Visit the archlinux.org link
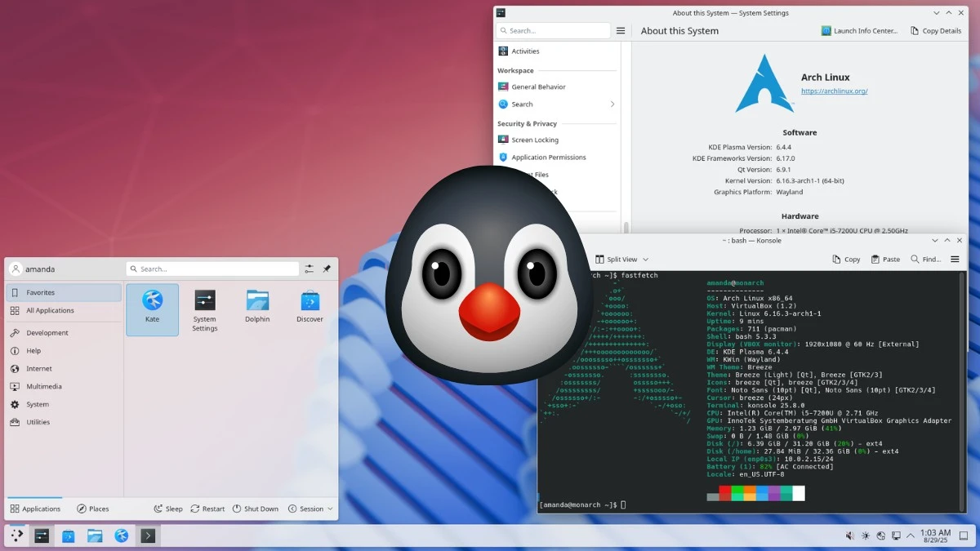Viewport: 980px width, 551px height. click(834, 91)
